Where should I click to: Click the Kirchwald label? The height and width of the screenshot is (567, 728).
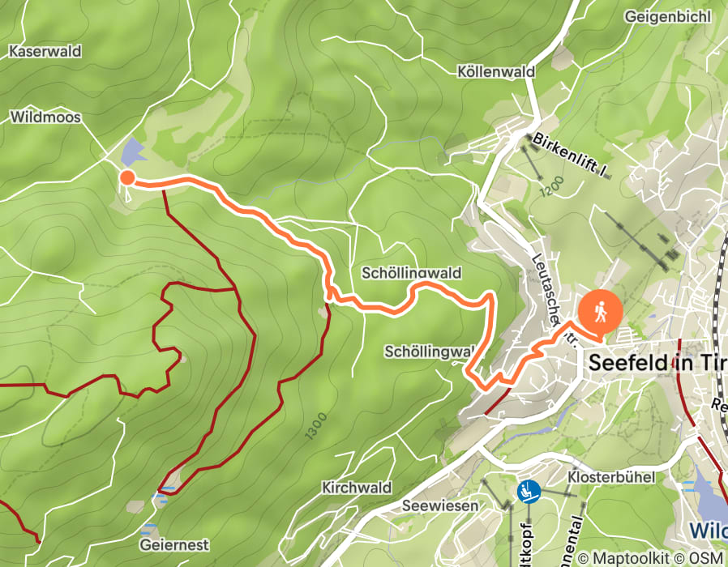pos(357,488)
